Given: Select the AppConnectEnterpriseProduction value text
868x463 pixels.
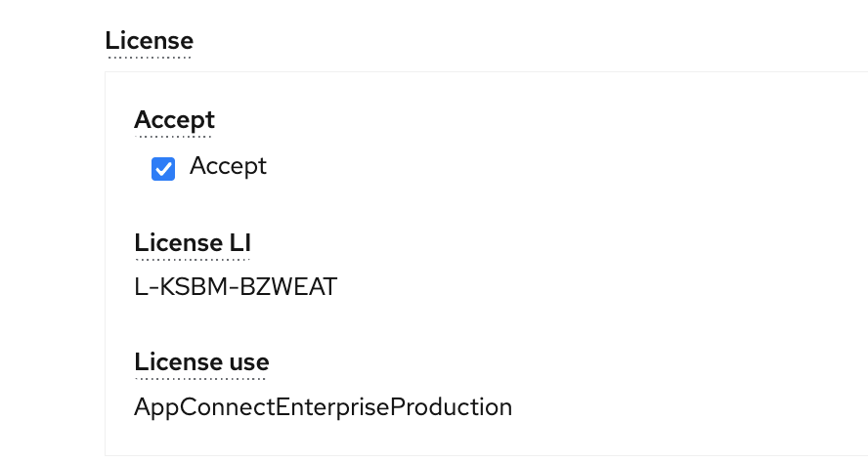Looking at the screenshot, I should coord(324,407).
